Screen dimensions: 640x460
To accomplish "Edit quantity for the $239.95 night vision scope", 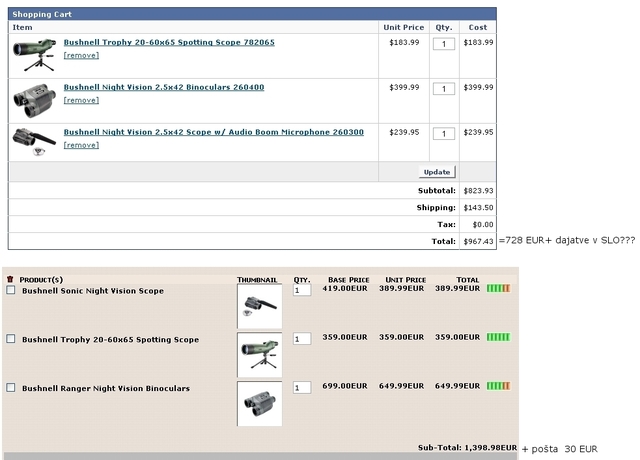I will pyautogui.click(x=444, y=133).
